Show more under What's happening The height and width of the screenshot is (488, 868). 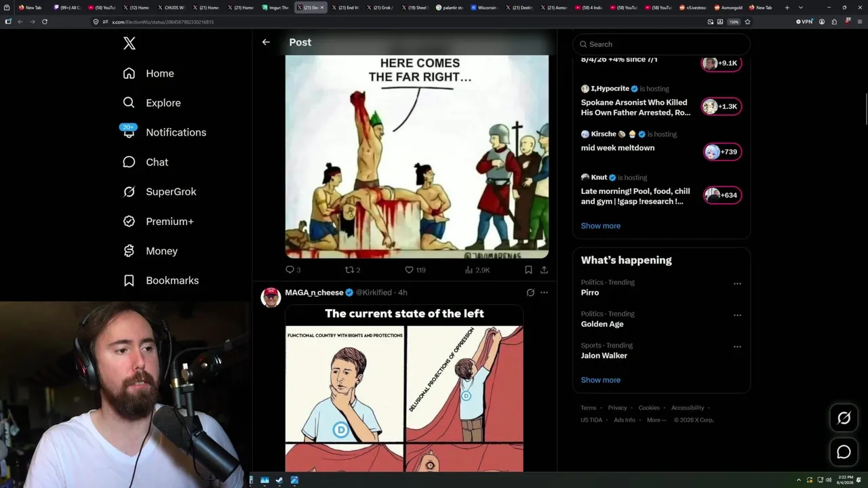tap(601, 380)
